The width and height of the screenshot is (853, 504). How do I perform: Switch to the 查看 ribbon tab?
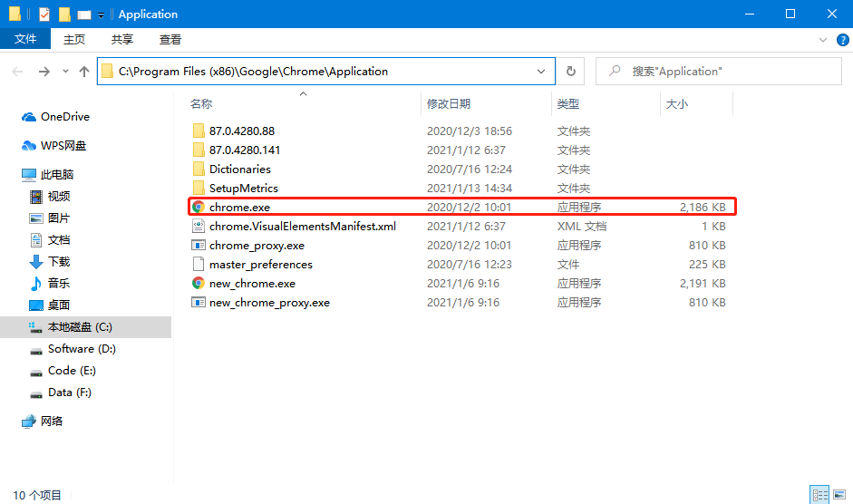point(170,39)
